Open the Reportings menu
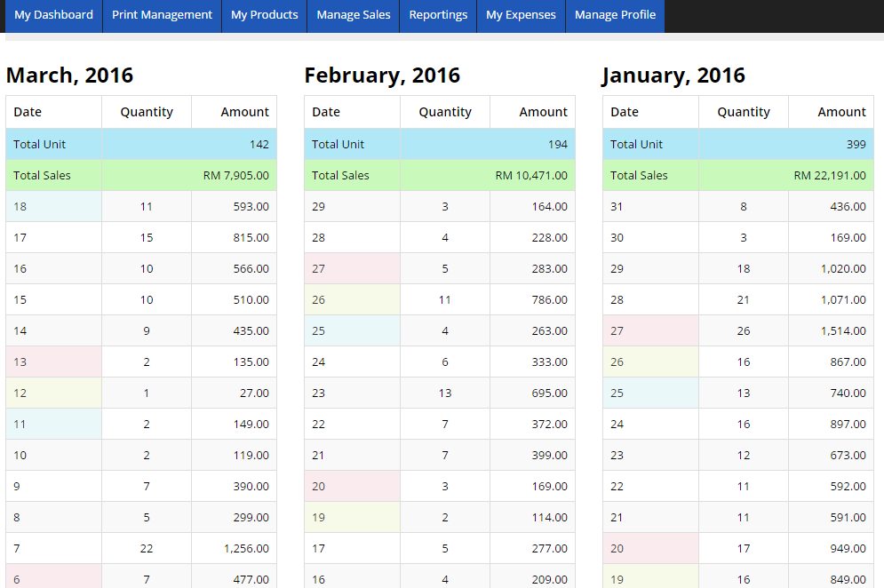This screenshot has width=884, height=588. pos(438,15)
